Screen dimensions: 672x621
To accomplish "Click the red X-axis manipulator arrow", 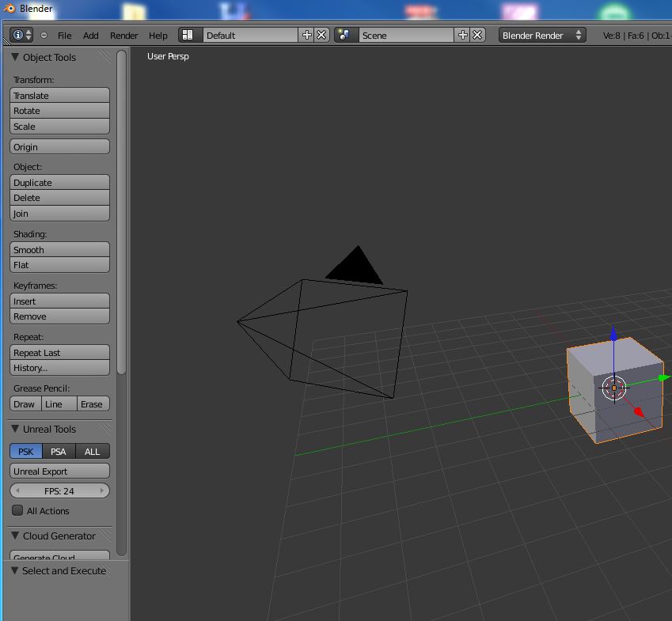I will (x=639, y=412).
